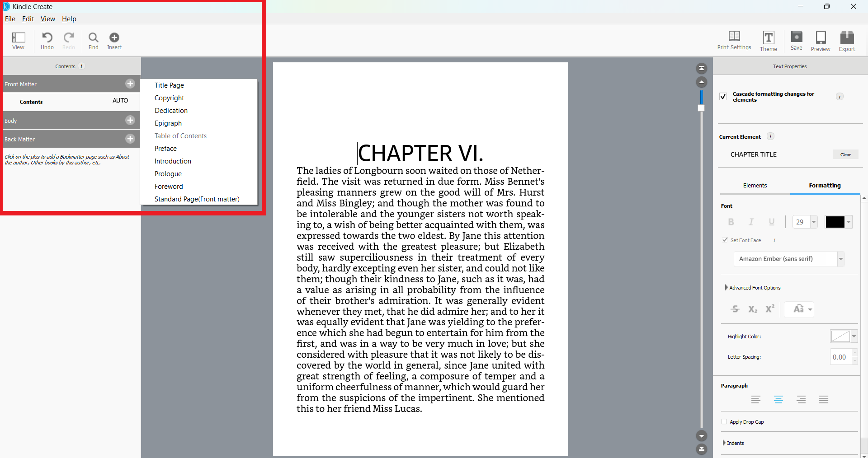
Task: Show Current Element info icon
Action: click(771, 136)
